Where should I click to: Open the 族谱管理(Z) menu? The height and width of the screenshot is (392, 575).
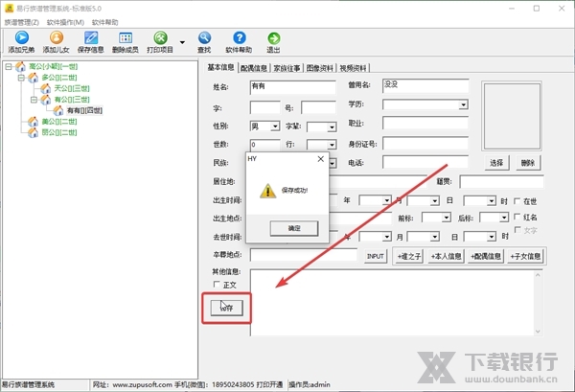click(x=21, y=21)
